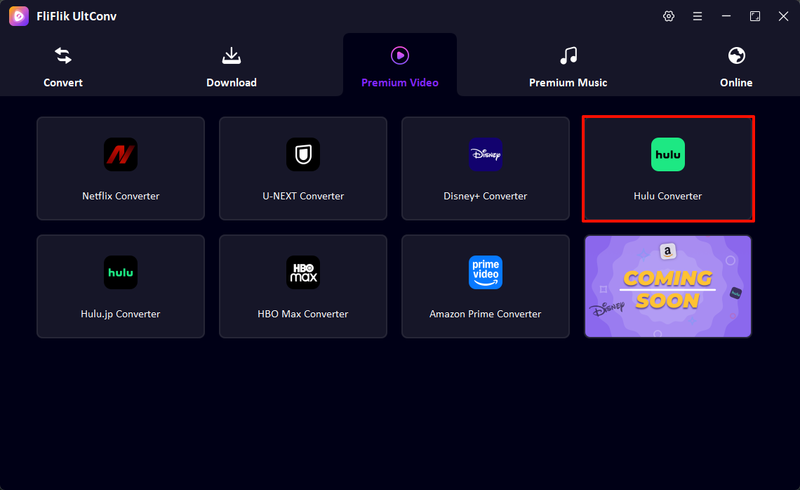Switch to the Download tab label

[231, 83]
